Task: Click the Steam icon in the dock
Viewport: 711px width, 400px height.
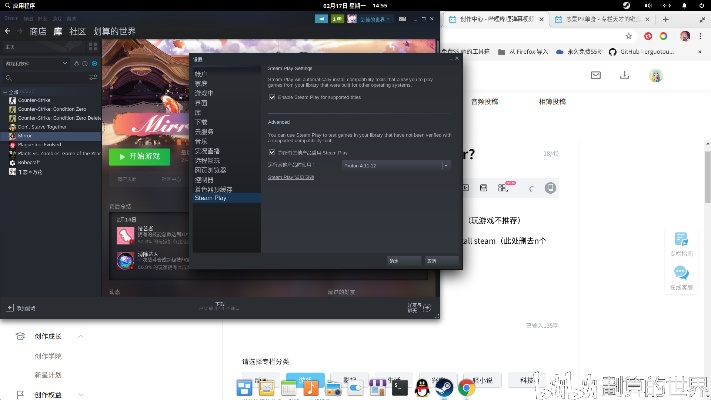Action: (x=443, y=387)
